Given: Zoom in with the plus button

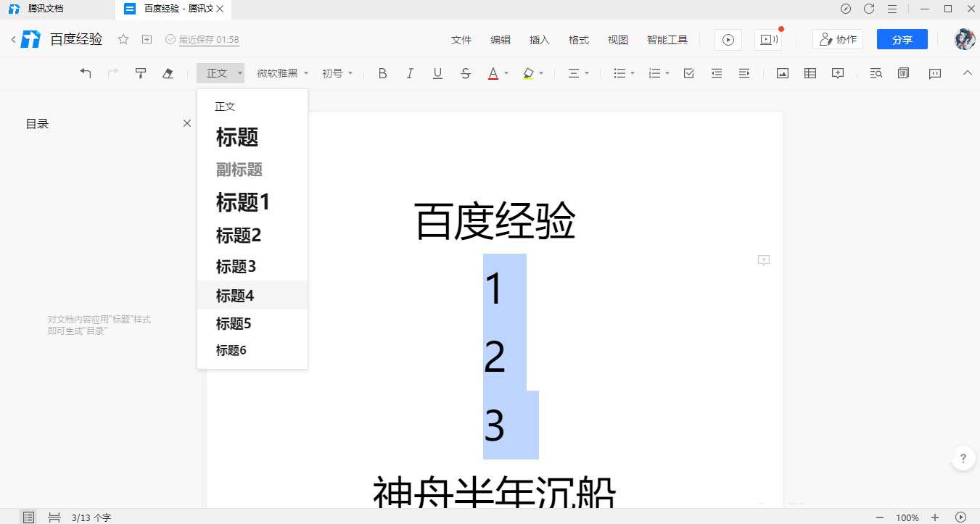Looking at the screenshot, I should [935, 517].
